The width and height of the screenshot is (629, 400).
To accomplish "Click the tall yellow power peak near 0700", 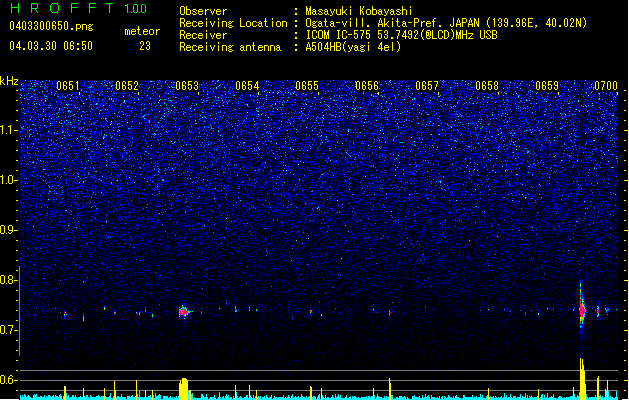I will (x=582, y=379).
